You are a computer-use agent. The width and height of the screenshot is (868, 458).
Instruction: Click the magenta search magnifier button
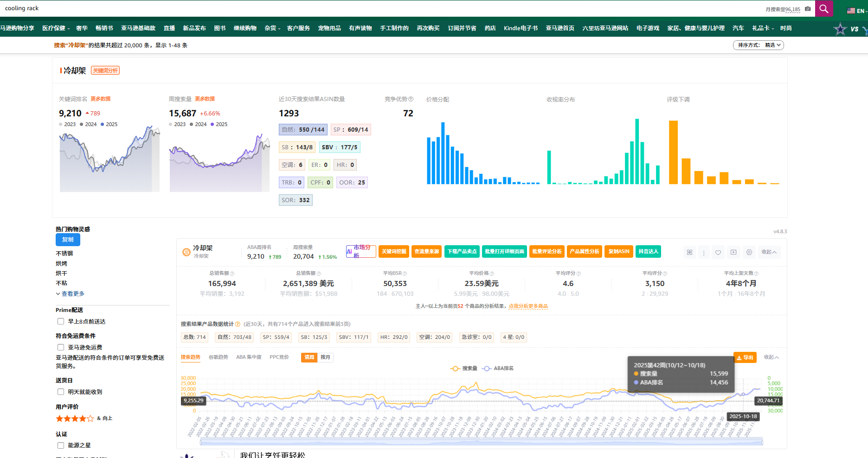click(x=823, y=8)
